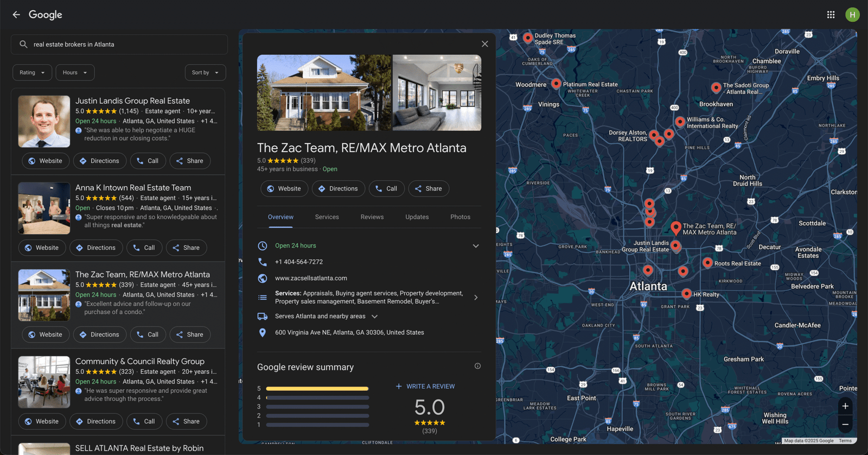Viewport: 868px width, 455px height.
Task: Open the Google apps grid
Action: (x=831, y=15)
